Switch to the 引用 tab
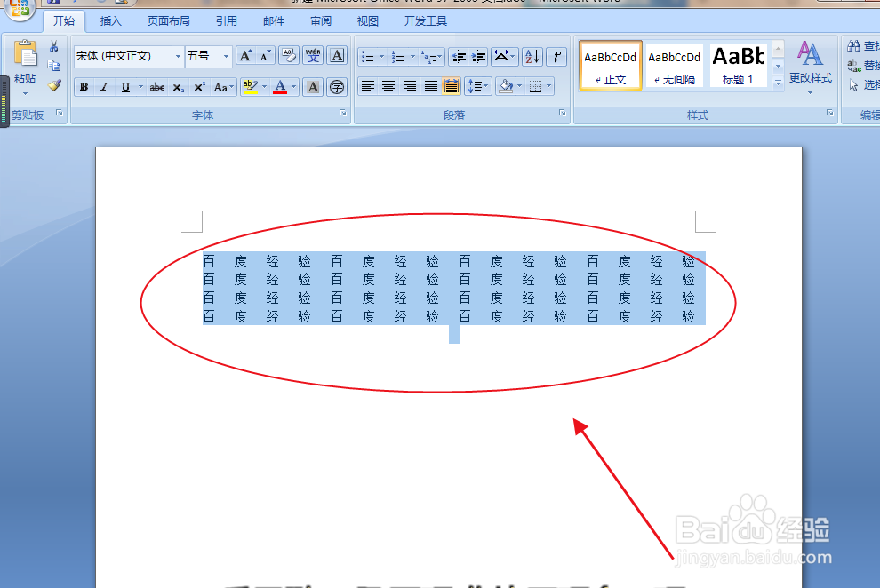The image size is (880, 588). pos(226,21)
